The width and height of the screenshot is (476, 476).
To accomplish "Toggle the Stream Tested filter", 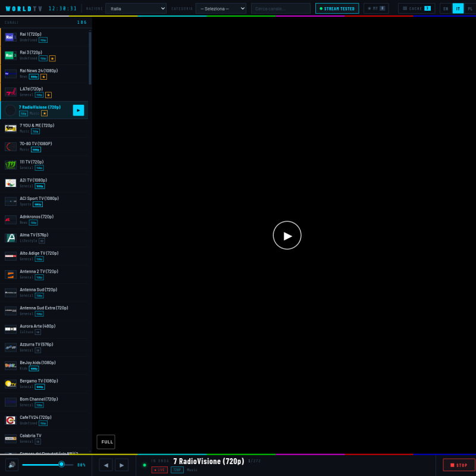I will click(337, 8).
